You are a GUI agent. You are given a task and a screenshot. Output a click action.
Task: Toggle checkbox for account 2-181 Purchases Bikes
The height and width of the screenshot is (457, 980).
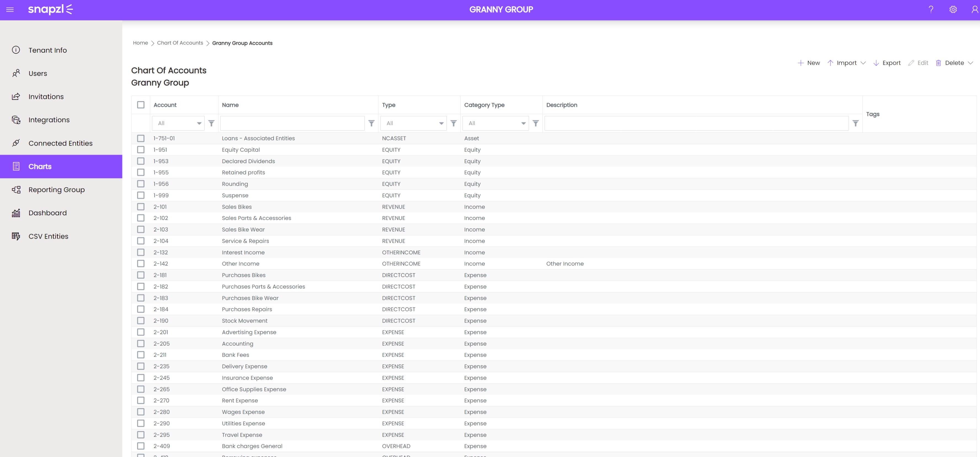[141, 275]
